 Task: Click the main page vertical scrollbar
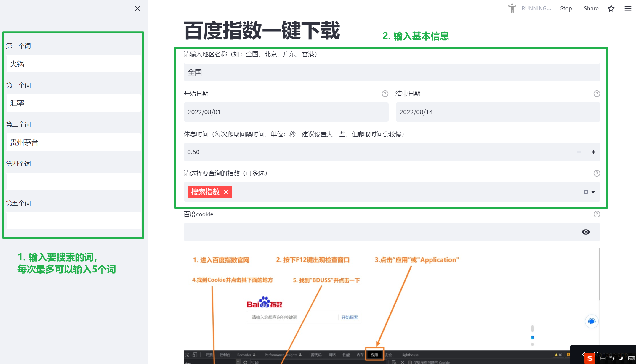pos(600,274)
